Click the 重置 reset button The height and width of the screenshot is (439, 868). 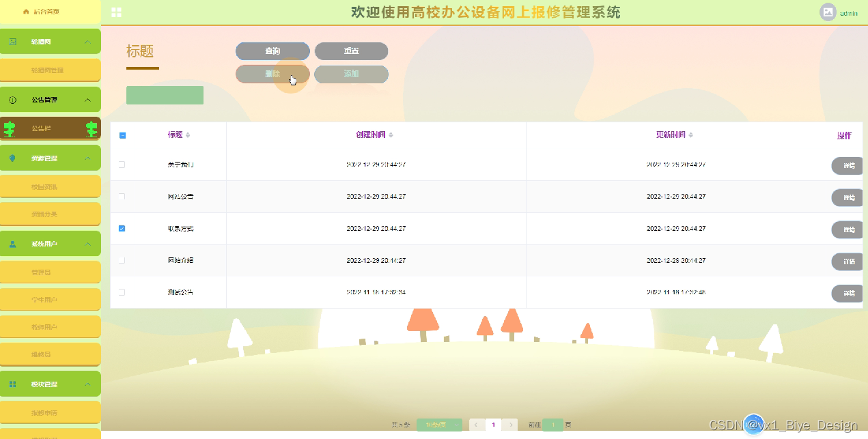(351, 51)
